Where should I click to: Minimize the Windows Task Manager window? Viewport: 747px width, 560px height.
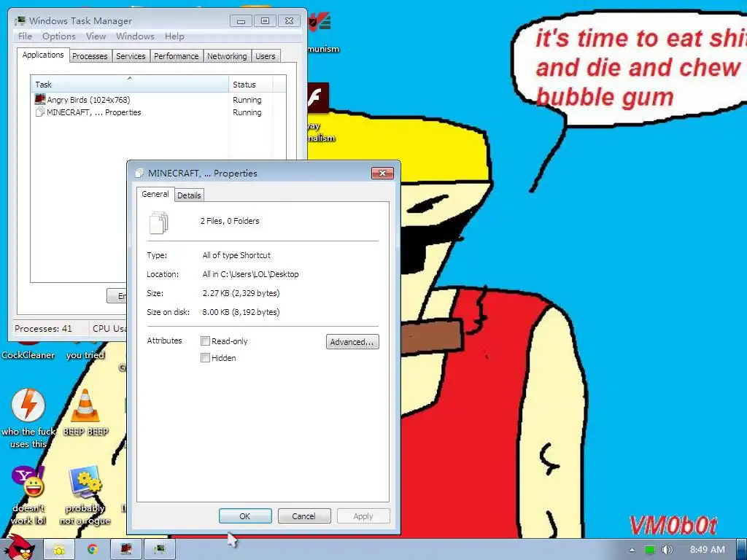pyautogui.click(x=241, y=21)
